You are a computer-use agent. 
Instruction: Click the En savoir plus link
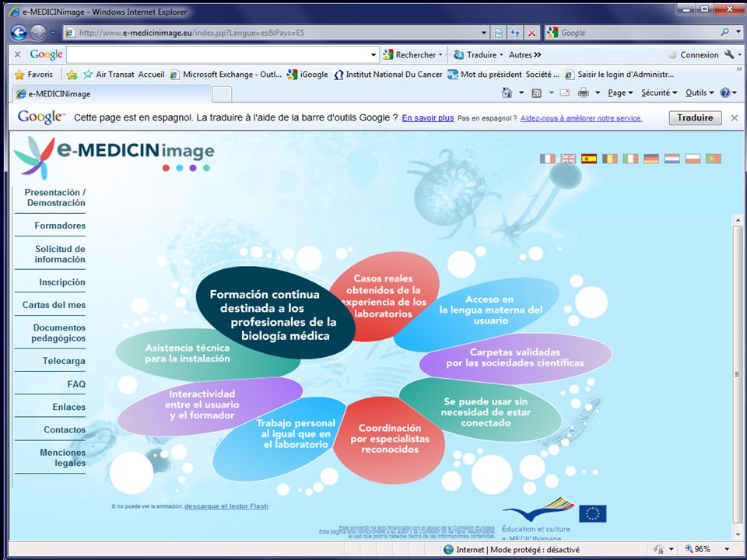click(x=428, y=118)
